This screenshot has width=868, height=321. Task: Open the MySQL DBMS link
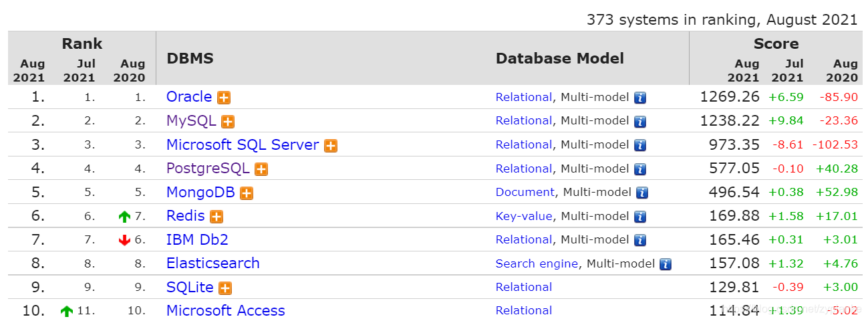191,120
